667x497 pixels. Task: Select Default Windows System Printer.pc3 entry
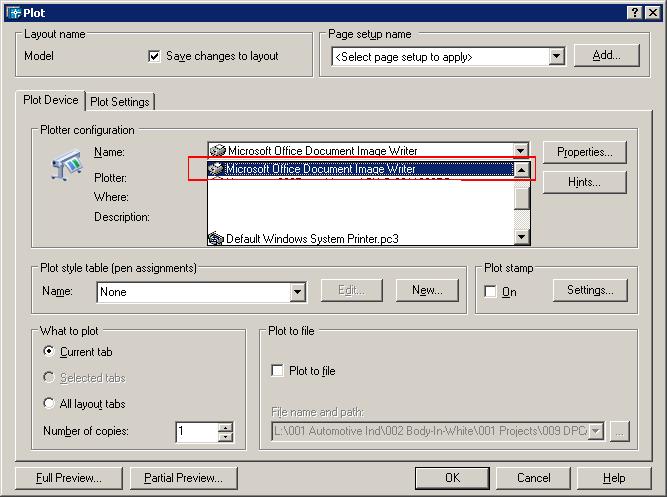361,238
